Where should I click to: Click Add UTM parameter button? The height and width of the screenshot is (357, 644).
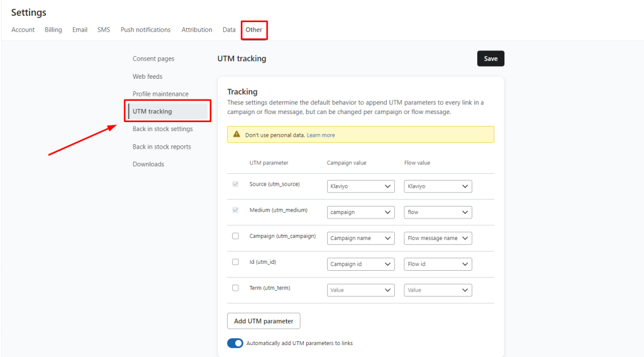point(264,321)
